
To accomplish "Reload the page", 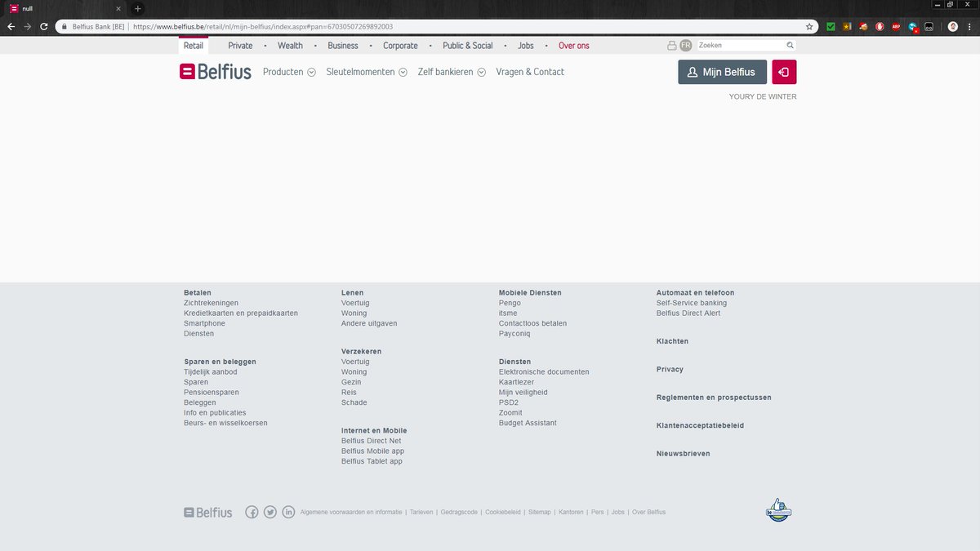I will pyautogui.click(x=44, y=26).
